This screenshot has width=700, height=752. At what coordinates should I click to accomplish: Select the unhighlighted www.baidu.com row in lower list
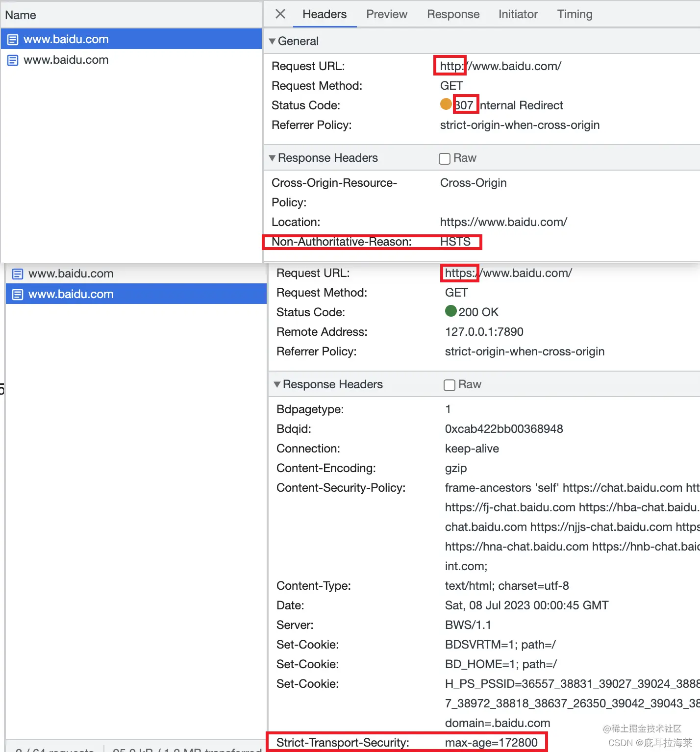(136, 274)
